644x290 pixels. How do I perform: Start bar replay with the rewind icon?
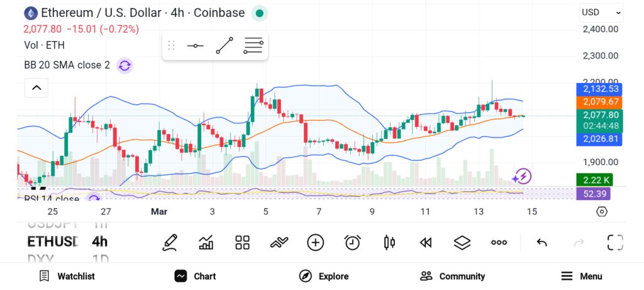(426, 242)
